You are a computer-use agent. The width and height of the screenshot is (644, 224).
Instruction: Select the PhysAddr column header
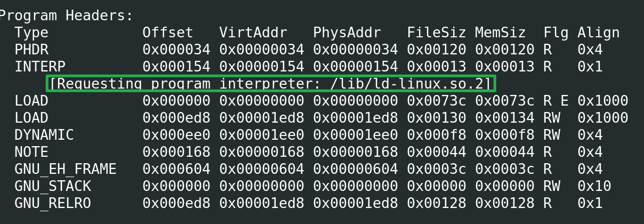pyautogui.click(x=347, y=33)
